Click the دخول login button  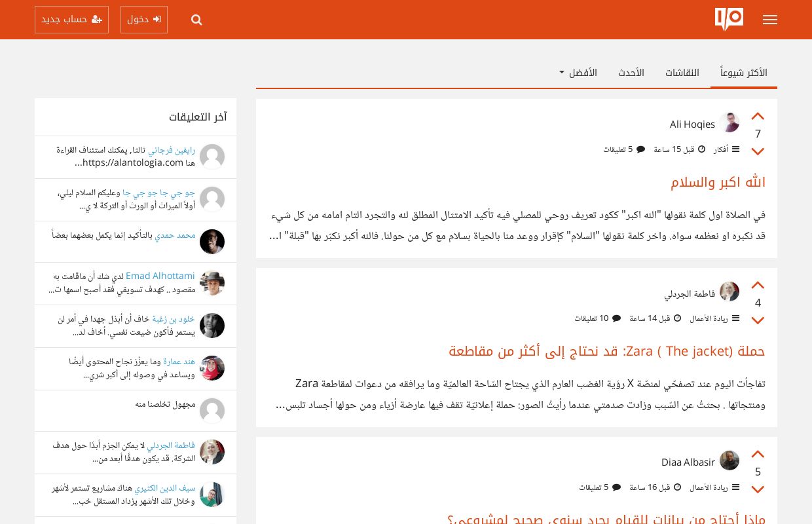coord(144,20)
